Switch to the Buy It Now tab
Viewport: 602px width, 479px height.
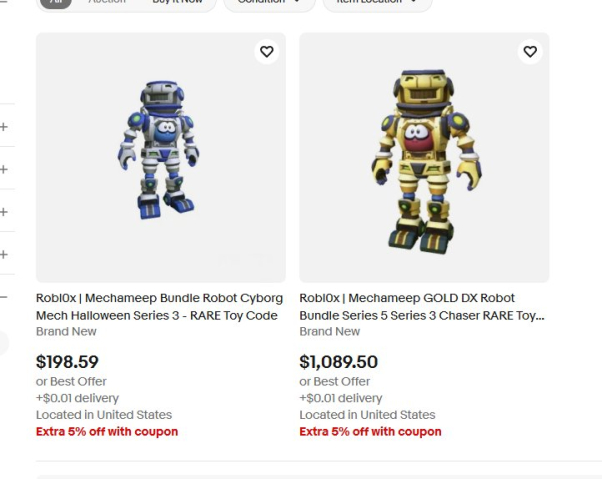[177, 2]
